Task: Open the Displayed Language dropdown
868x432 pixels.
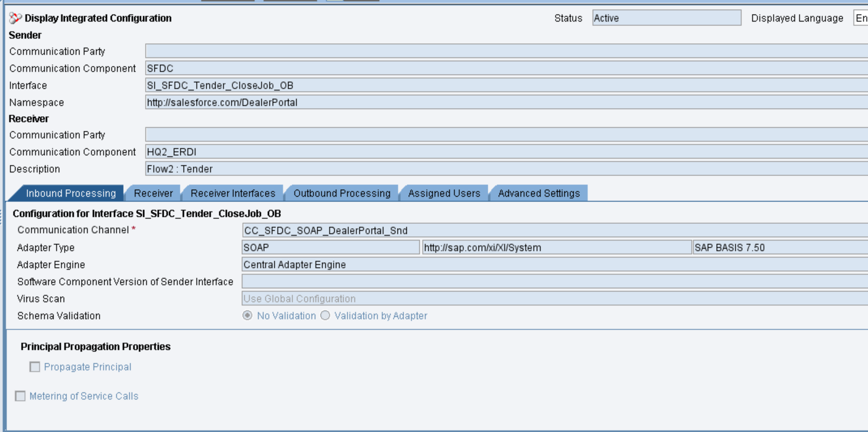Action: click(x=860, y=18)
